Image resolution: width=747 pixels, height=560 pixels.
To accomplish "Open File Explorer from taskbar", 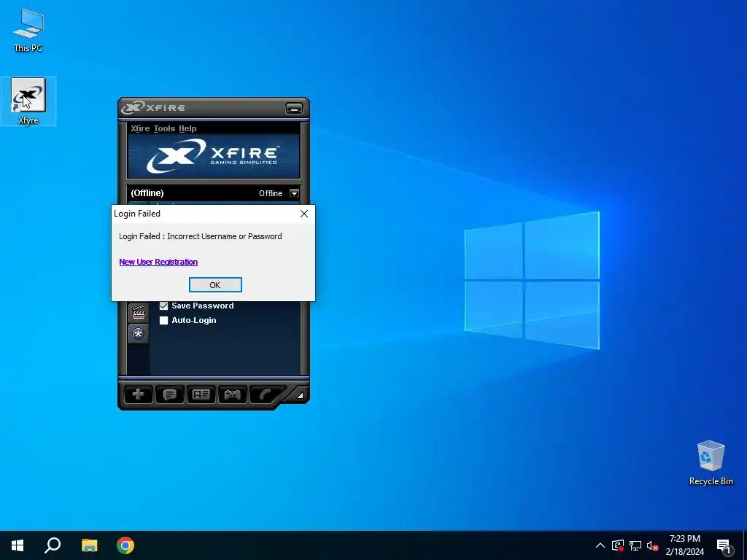I will 89,545.
